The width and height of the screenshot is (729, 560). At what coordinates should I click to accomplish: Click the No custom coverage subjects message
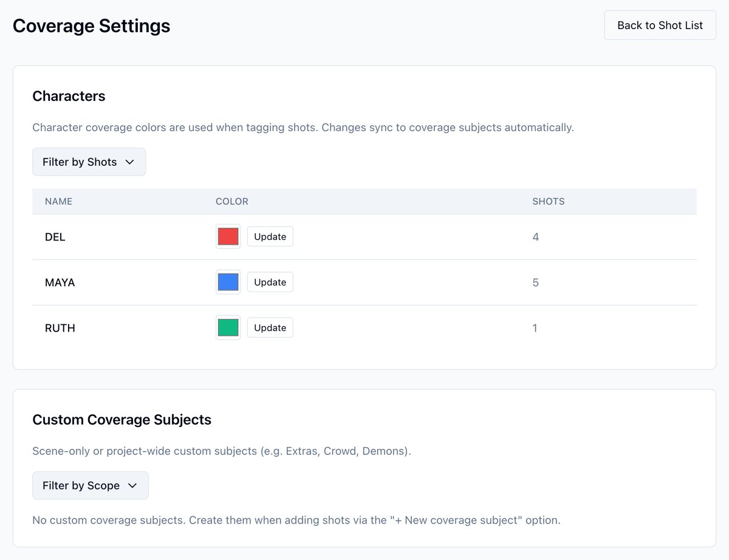point(296,521)
